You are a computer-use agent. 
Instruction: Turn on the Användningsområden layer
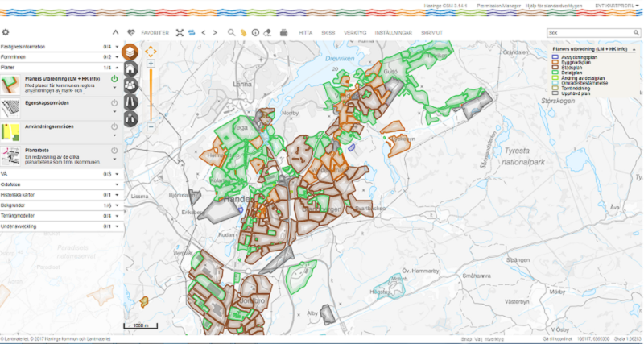[114, 126]
